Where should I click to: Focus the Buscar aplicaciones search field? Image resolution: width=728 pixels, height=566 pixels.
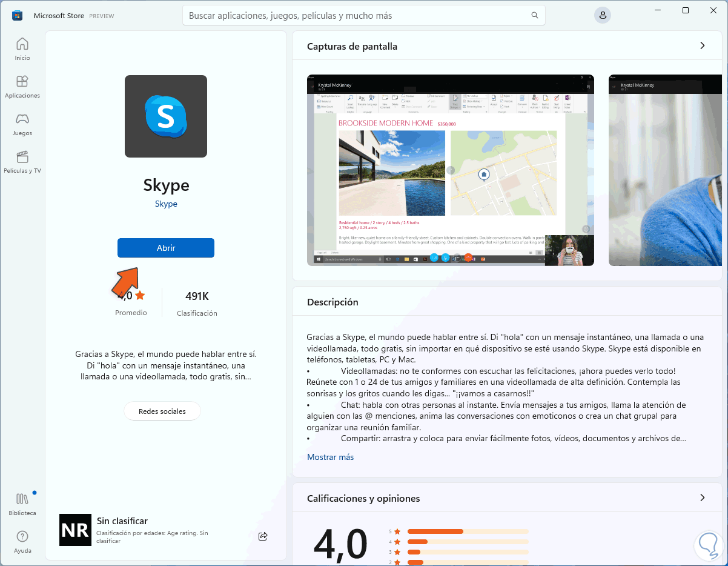[x=364, y=15]
